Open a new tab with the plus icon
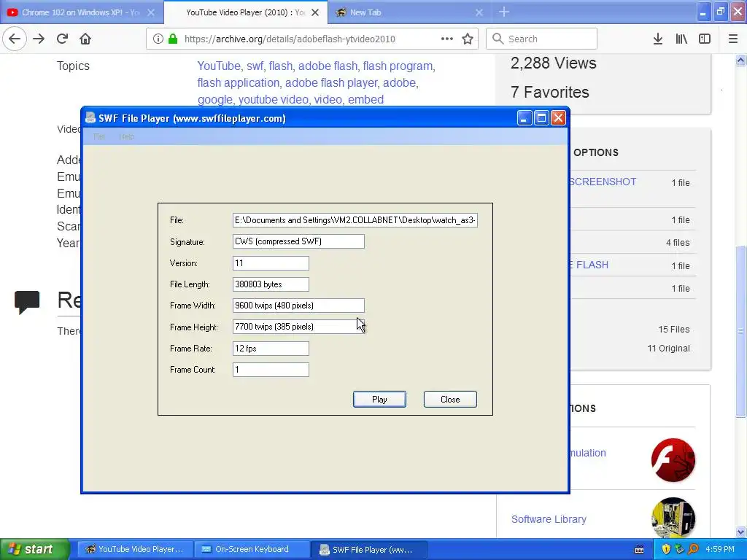Viewport: 747px width, 560px height. click(504, 12)
